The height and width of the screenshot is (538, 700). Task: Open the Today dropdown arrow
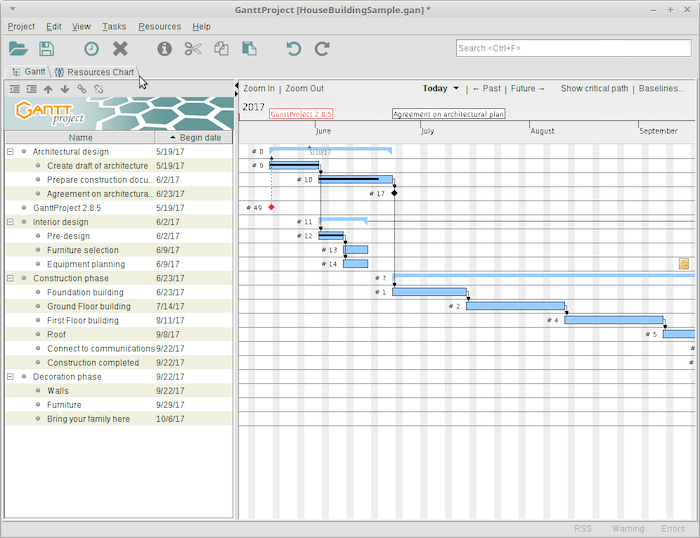pos(456,88)
